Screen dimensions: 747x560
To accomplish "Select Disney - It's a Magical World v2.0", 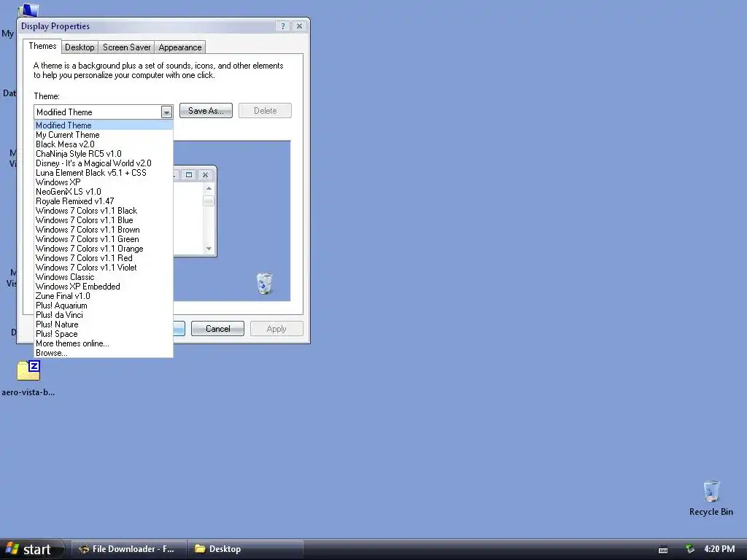I will tap(104, 163).
